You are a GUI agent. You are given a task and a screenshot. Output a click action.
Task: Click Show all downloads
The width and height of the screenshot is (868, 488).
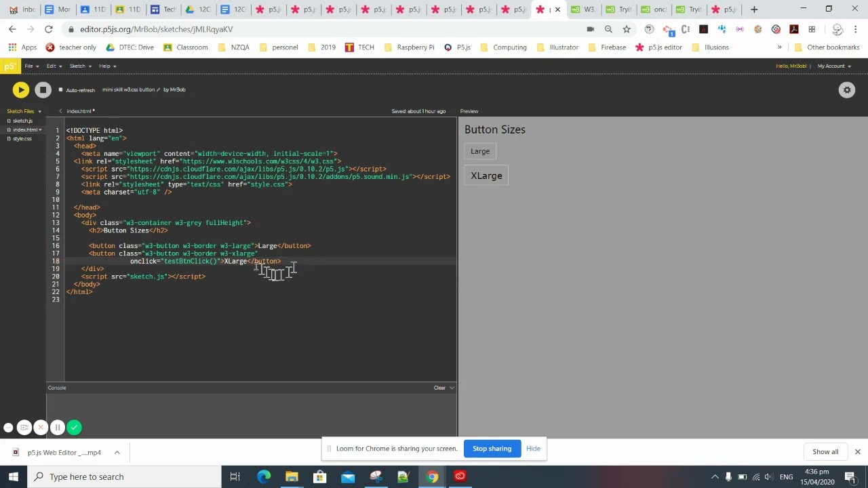825,452
